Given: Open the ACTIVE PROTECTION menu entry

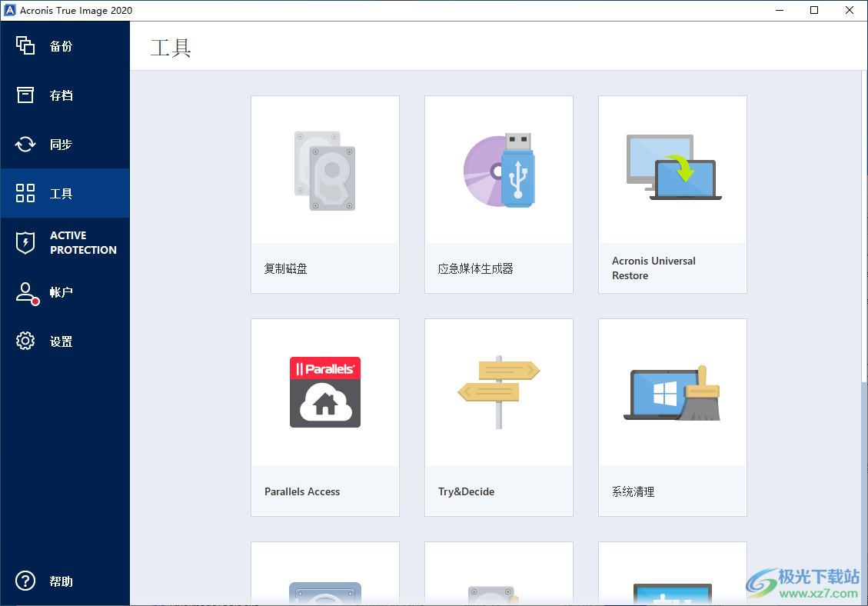Looking at the screenshot, I should (65, 242).
